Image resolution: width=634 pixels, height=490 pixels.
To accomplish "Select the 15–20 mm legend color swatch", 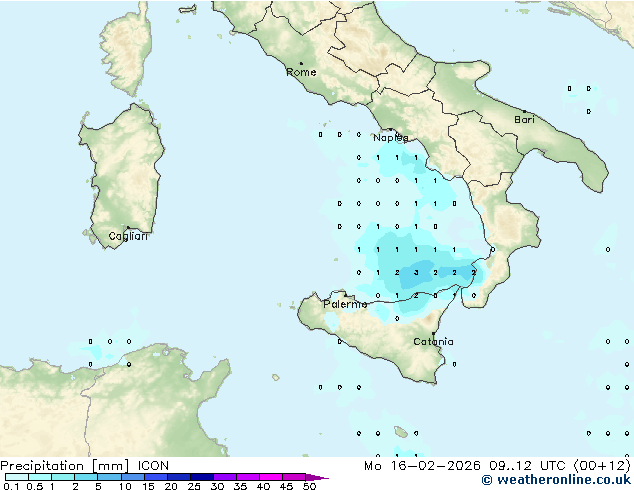I will point(156,477).
